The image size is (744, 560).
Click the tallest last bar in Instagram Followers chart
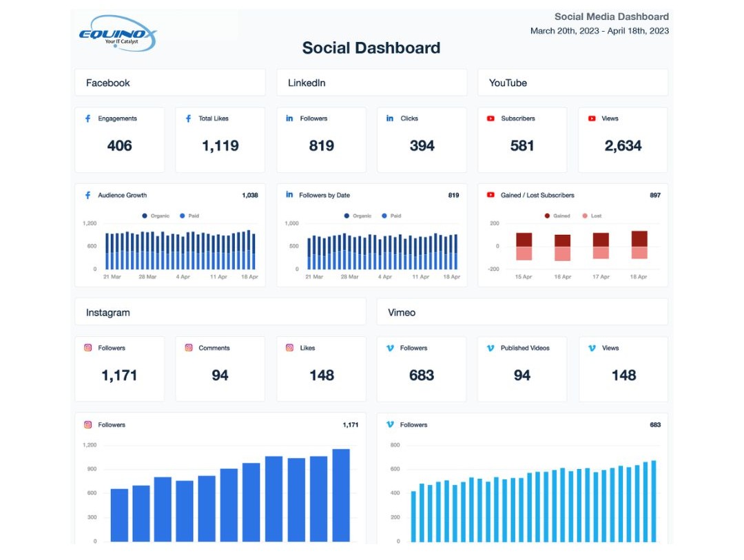pos(341,495)
